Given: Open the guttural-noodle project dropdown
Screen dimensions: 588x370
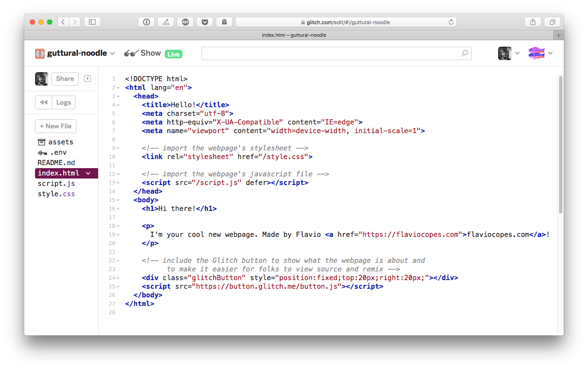Looking at the screenshot, I should tap(112, 54).
